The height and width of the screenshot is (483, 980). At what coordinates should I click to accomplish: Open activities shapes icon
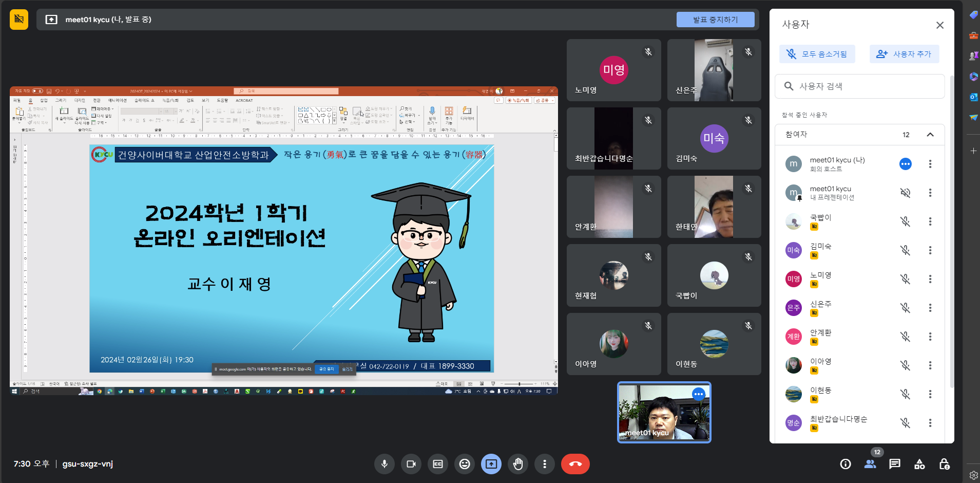(919, 464)
